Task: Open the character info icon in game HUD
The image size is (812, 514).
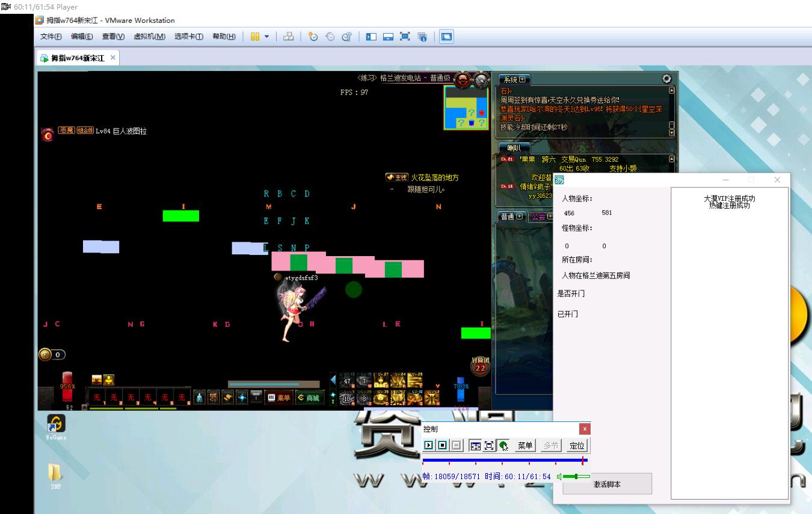Action: (x=199, y=397)
